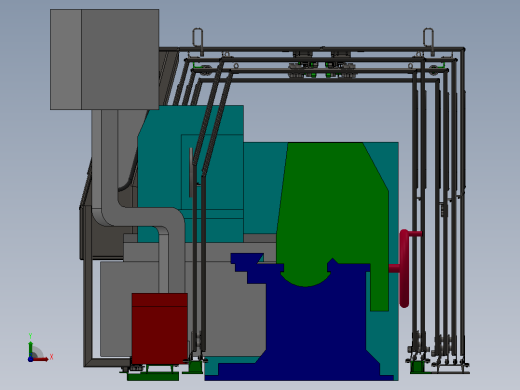Viewport: 520px width, 390px height.
Task: Select the upper teal enclosure above the door
Action: [x=191, y=120]
